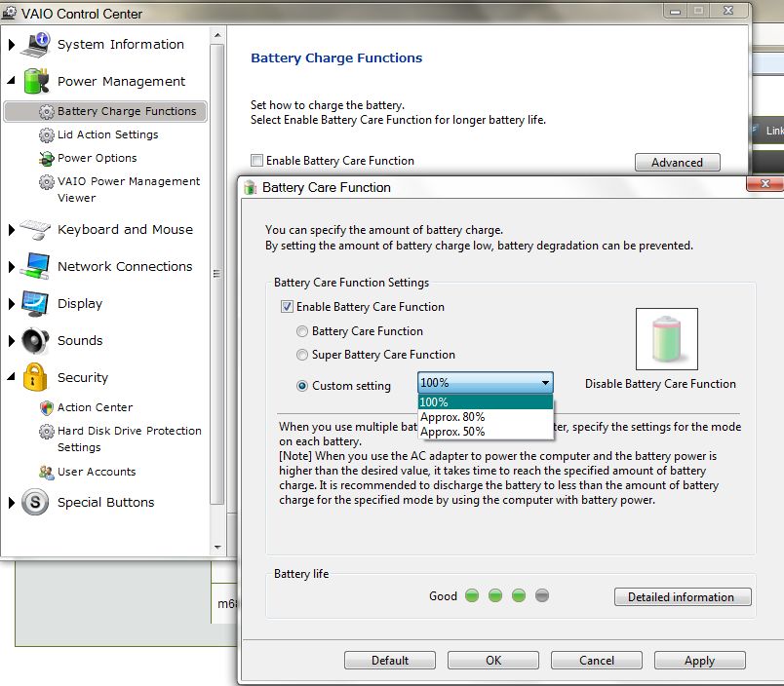Viewport: 784px width, 686px height.
Task: Click the Action Center shield icon
Action: point(47,407)
